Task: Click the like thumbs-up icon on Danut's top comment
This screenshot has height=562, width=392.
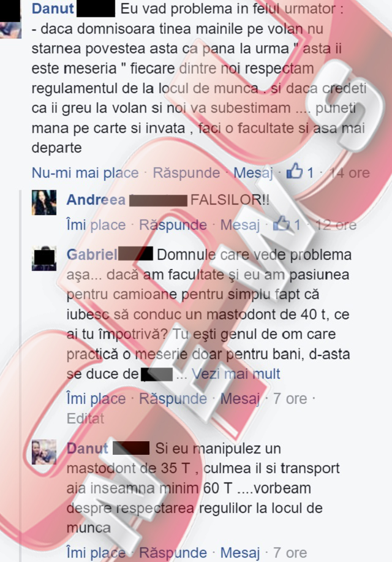Action: (295, 171)
